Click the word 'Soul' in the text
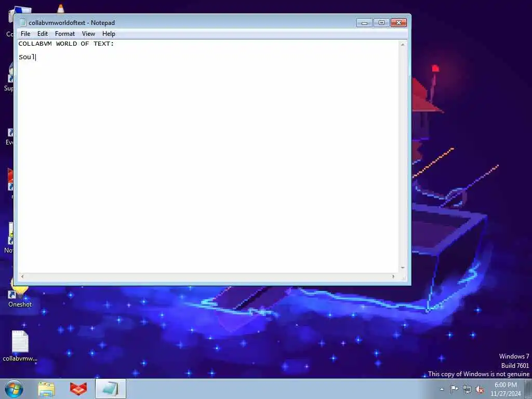The image size is (532, 399). pyautogui.click(x=27, y=57)
